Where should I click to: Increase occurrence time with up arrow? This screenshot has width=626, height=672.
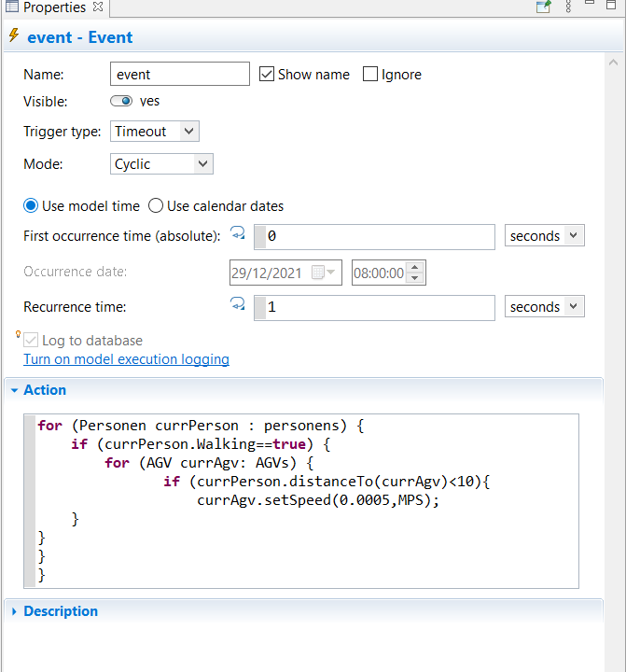click(x=414, y=268)
